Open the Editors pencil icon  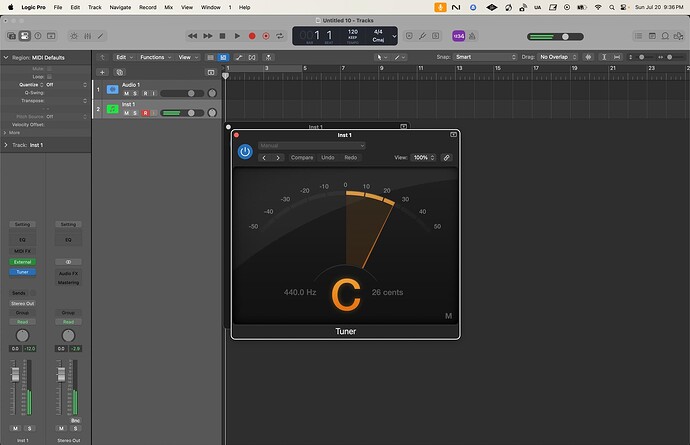[x=101, y=36]
